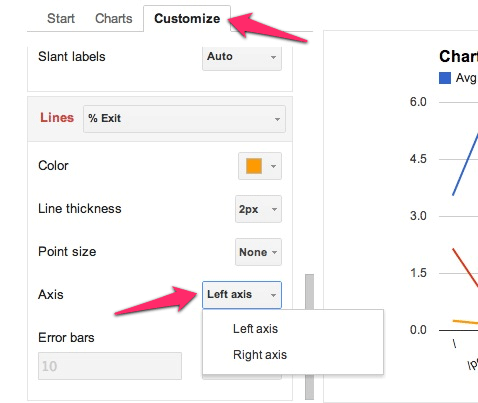The width and height of the screenshot is (478, 403).
Task: Click the Line thickness dropdown arrow
Action: coord(274,209)
